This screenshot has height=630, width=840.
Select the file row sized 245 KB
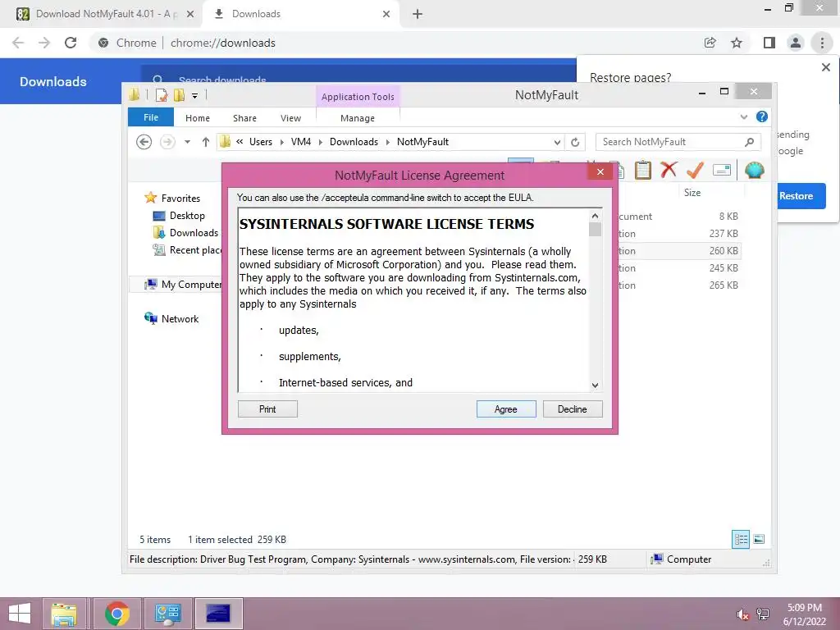tap(679, 268)
